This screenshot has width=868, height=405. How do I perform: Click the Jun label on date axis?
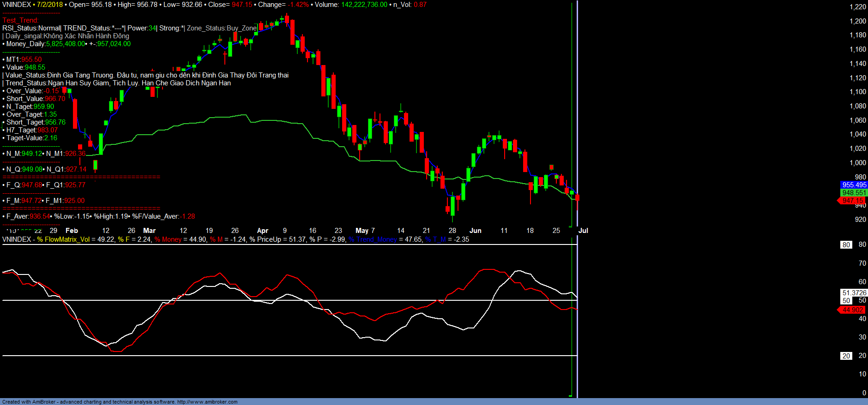(475, 231)
